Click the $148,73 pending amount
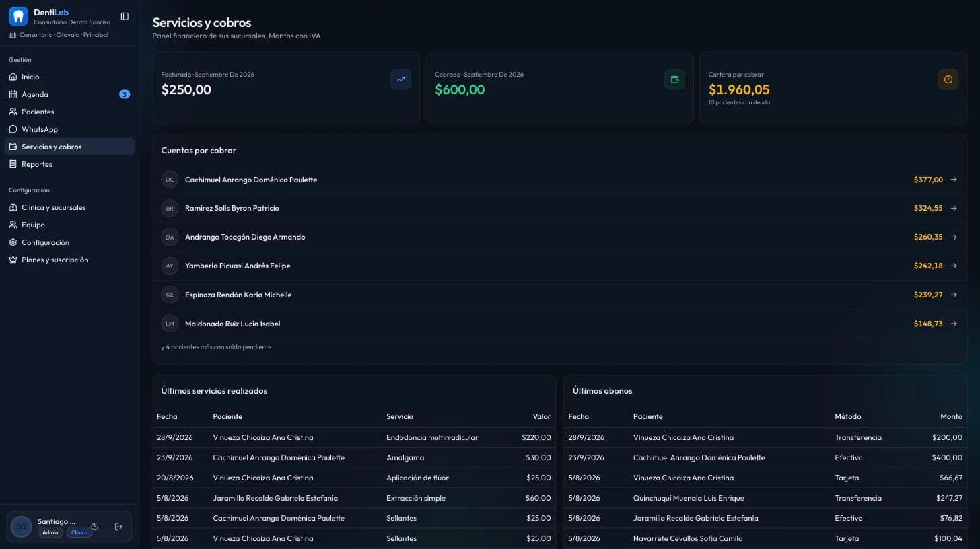The height and width of the screenshot is (549, 980). [928, 324]
